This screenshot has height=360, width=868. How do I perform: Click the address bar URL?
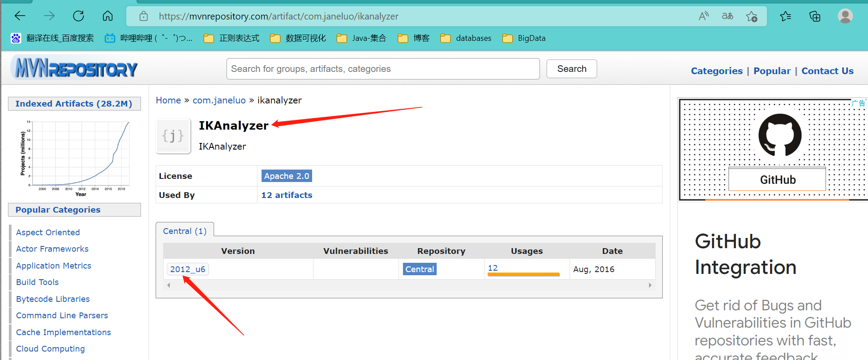tap(278, 16)
